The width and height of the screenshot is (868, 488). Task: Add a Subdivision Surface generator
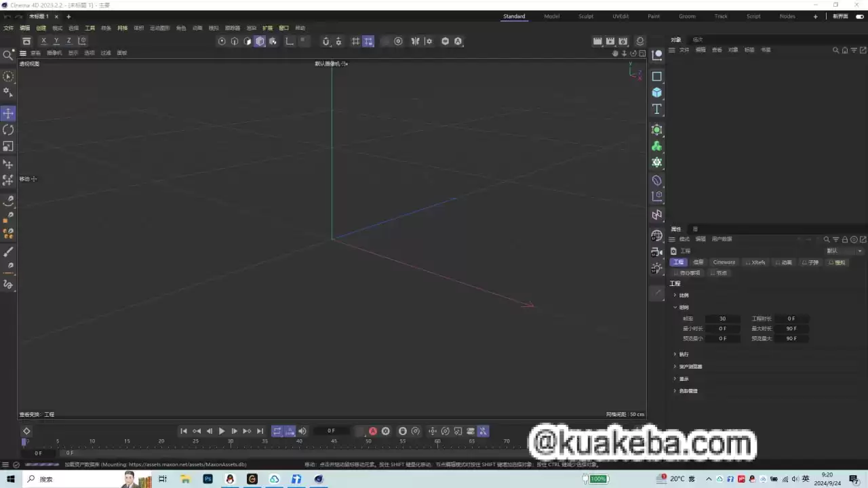[656, 130]
